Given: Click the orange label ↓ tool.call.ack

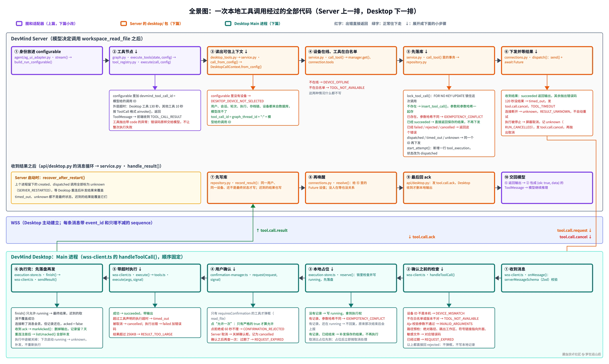Looking at the screenshot, I should 421,237.
